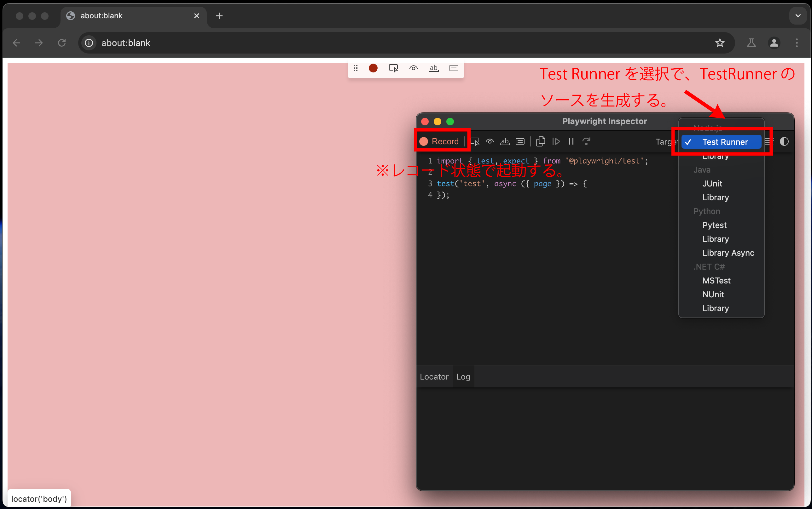Image resolution: width=812 pixels, height=509 pixels.
Task: Switch to the Log tab
Action: tap(463, 376)
